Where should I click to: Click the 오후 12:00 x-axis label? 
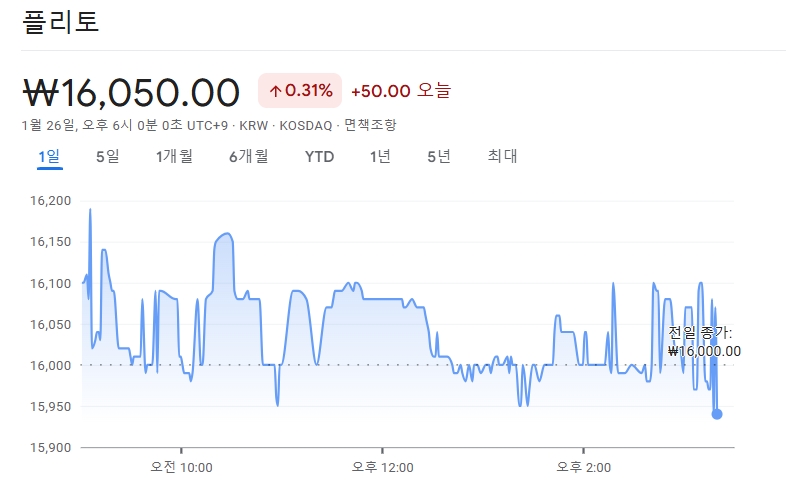[382, 467]
